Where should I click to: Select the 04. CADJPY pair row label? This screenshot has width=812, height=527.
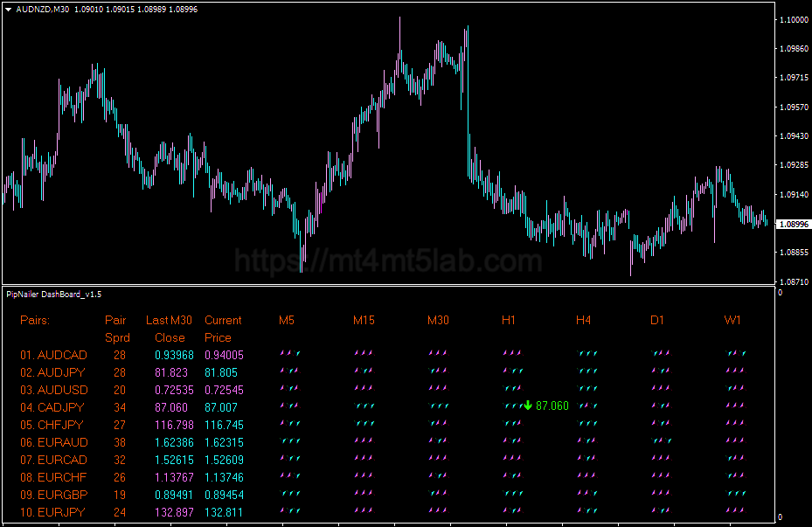click(52, 407)
